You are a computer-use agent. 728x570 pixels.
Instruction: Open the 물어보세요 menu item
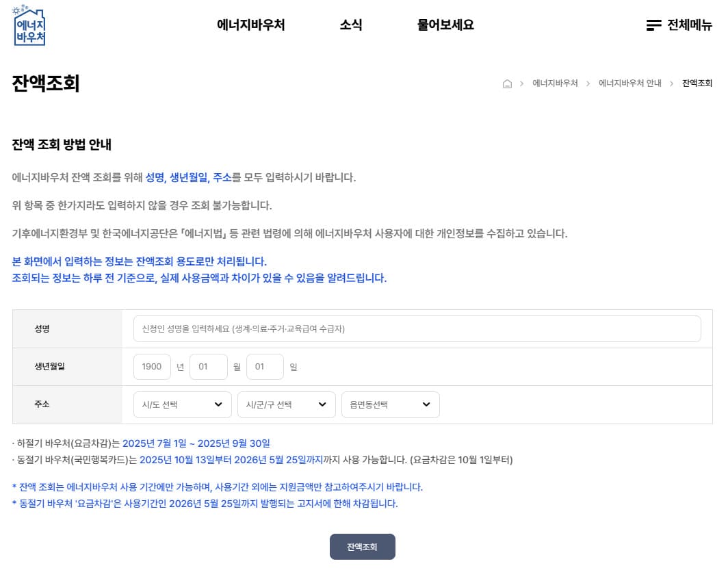[x=445, y=25]
